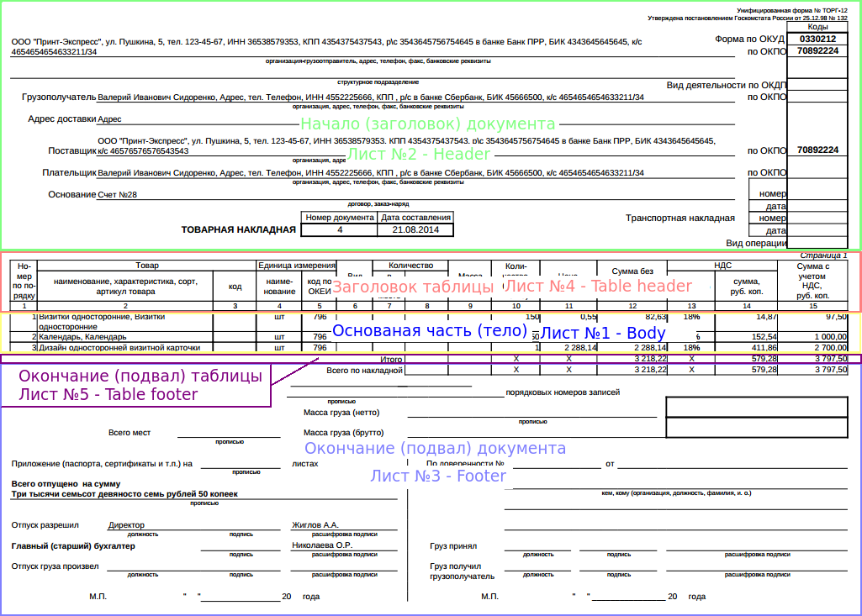Screen dimensions: 862x616
Task: Click the blue 'Лист №1 - Body' label
Action: point(603,333)
